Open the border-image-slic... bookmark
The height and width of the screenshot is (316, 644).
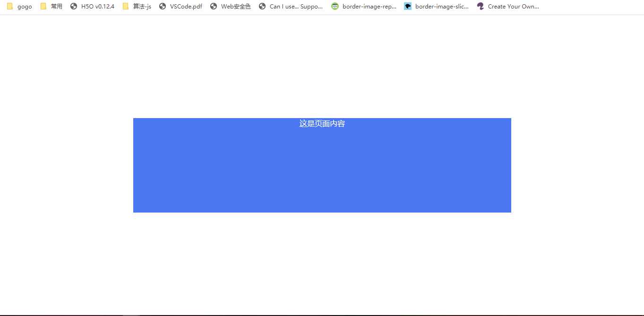coord(437,7)
